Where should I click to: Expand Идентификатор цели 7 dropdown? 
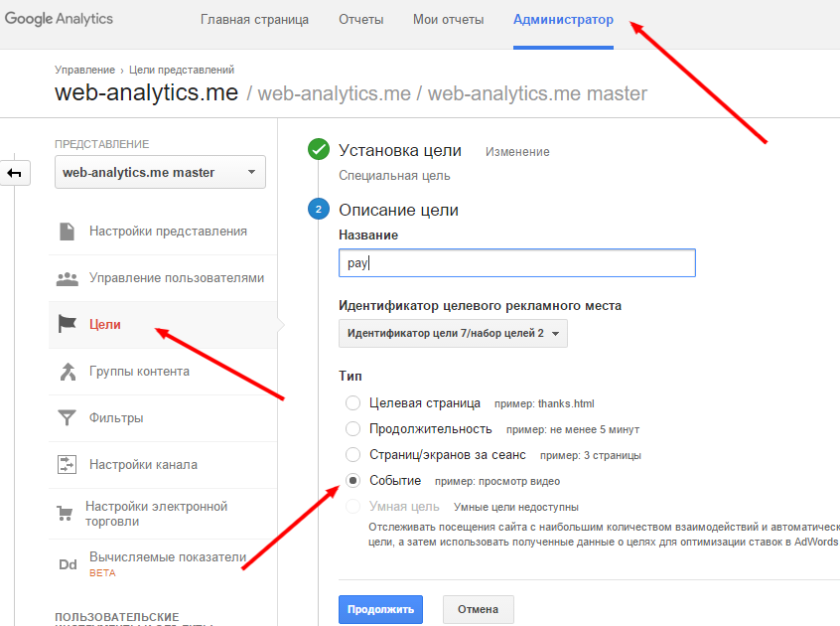coord(453,334)
